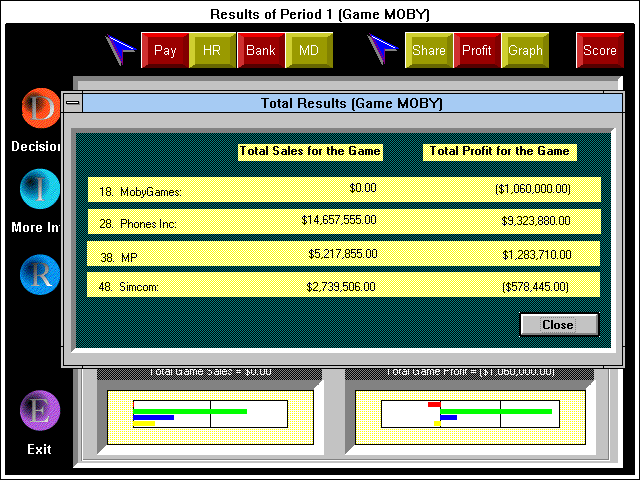Click the arrow icon left of Share
The height and width of the screenshot is (480, 640).
pos(382,49)
